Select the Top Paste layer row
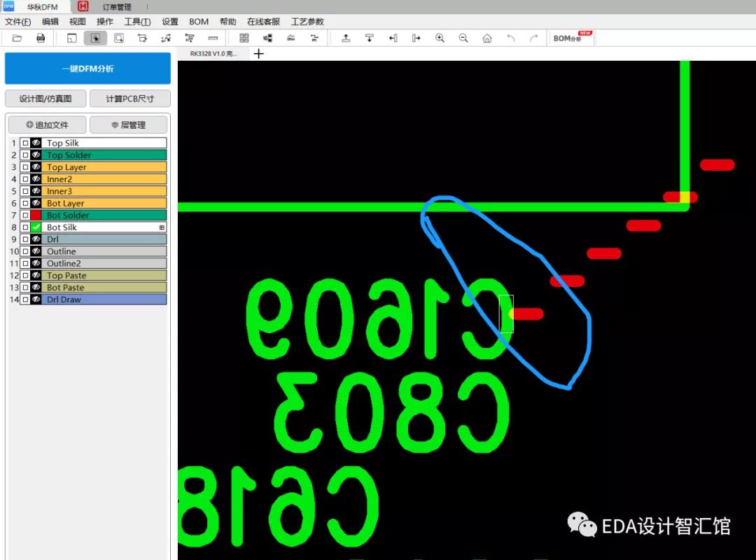 click(x=93, y=275)
